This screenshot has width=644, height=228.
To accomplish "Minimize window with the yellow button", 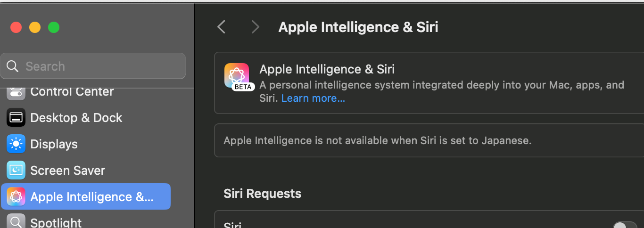I will click(x=35, y=27).
